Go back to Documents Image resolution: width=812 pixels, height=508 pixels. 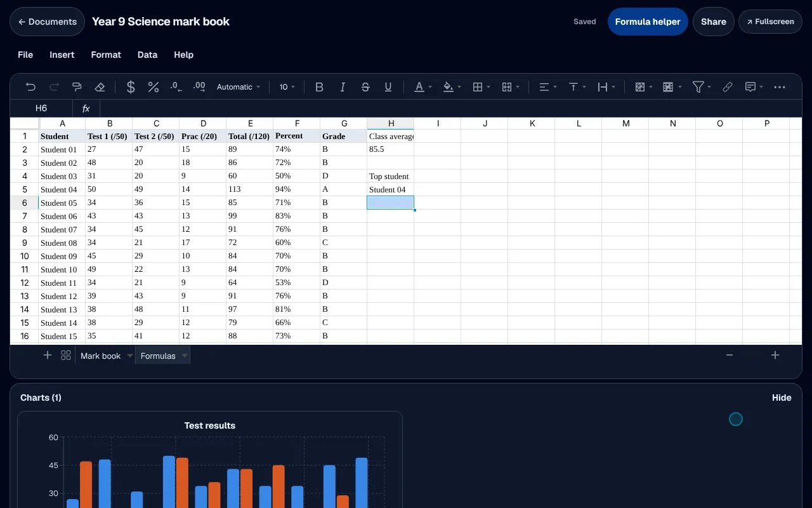pyautogui.click(x=48, y=22)
